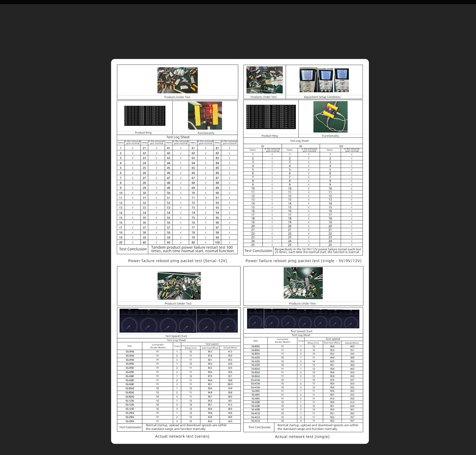
Task: Click 'Test Conclusion' label in Serial-12V sheet
Action: click(x=133, y=249)
